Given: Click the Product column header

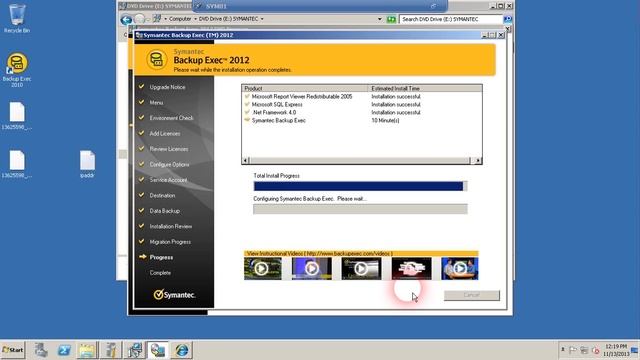Looking at the screenshot, I should tap(305, 88).
